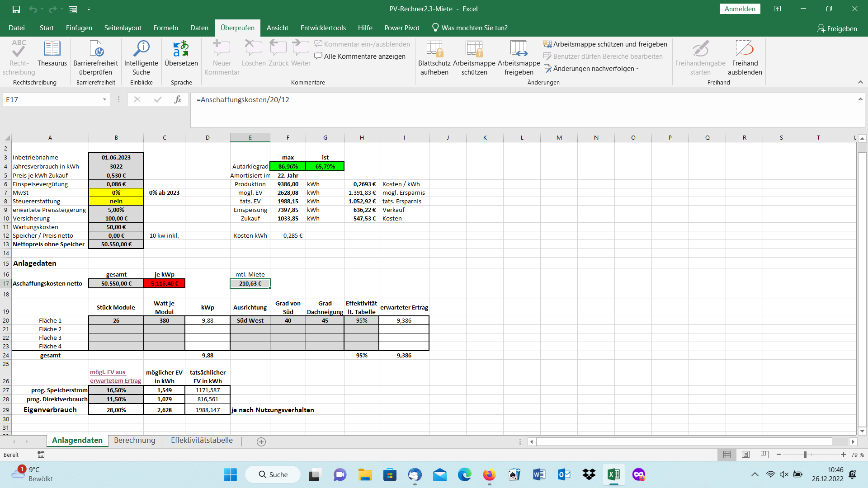Screen dimensions: 868x488
Task: Select cell B7 with MwSt 0%
Action: (x=116, y=192)
